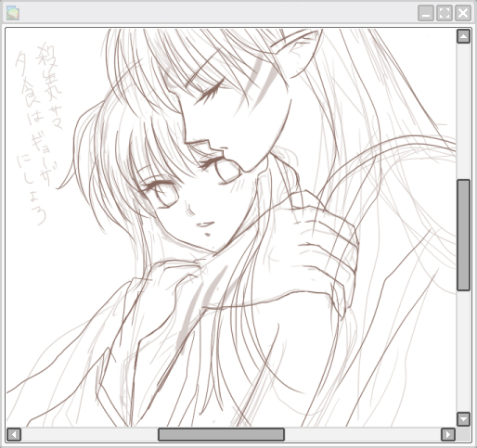Click the vertical scrollbar down arrow
This screenshot has width=477, height=448.
463,419
